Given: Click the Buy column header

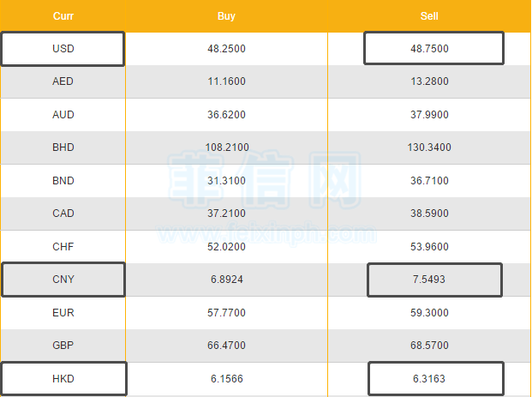Looking at the screenshot, I should coord(226,16).
